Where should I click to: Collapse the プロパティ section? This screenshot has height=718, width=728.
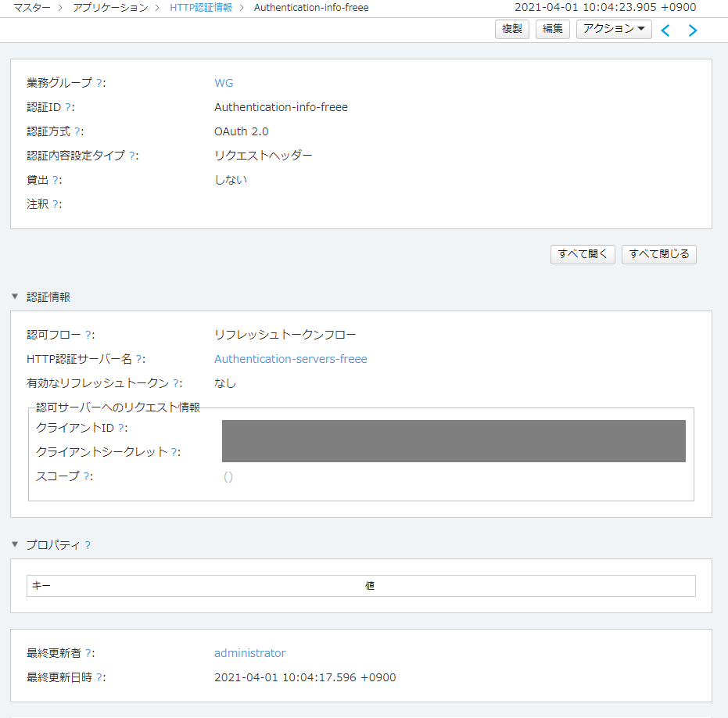[x=15, y=544]
